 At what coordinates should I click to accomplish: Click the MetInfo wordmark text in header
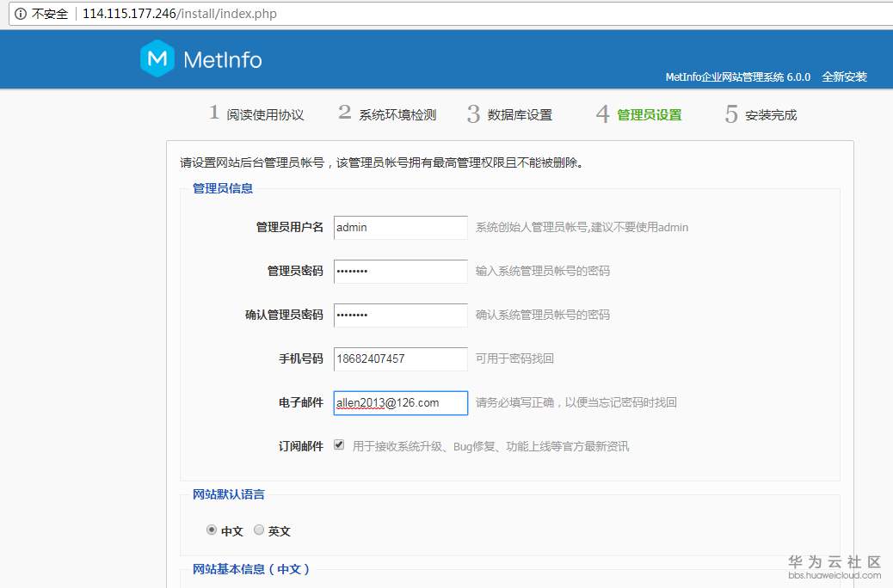click(x=223, y=60)
